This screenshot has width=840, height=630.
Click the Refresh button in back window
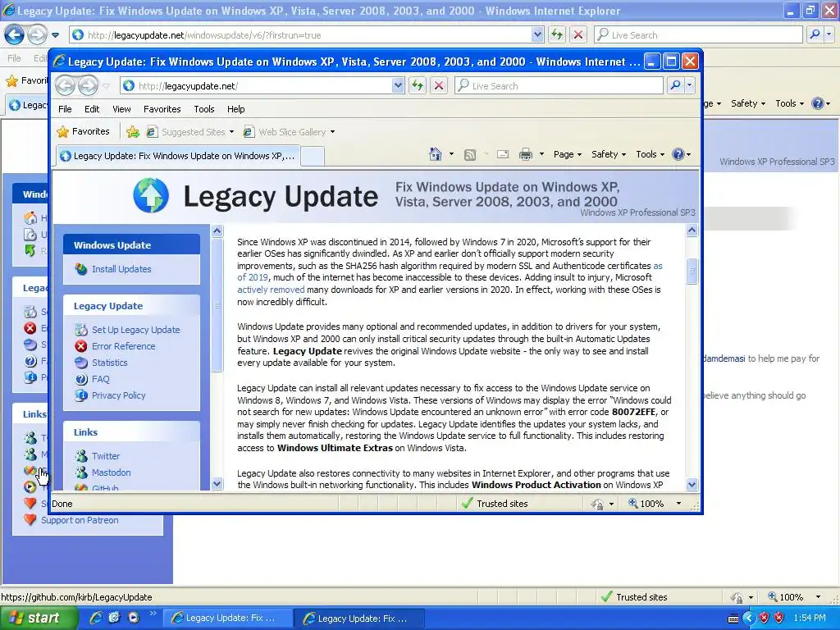557,34
